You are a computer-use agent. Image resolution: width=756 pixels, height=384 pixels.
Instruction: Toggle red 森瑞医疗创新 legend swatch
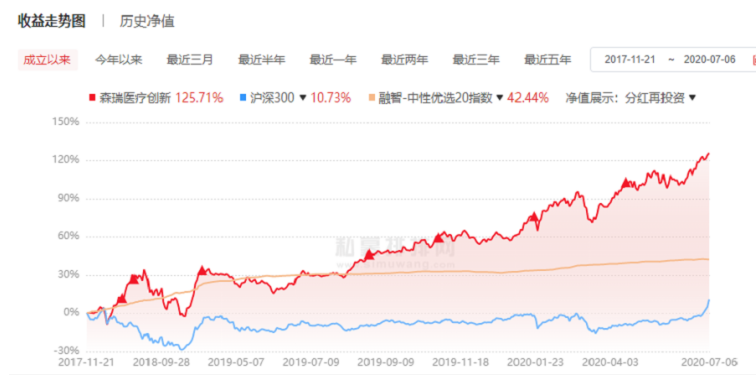pyautogui.click(x=92, y=98)
